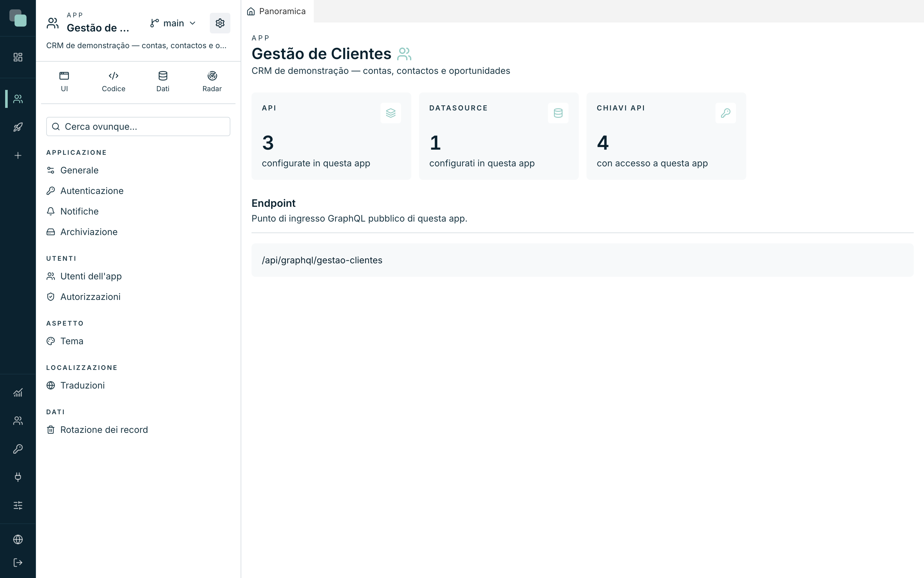The height and width of the screenshot is (578, 924).
Task: Open the users icon near rail bottom
Action: [x=18, y=421]
